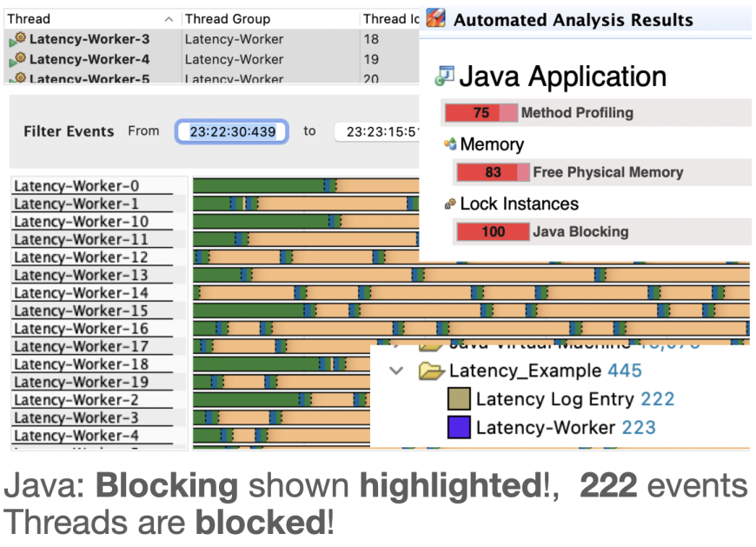The image size is (756, 547).
Task: Toggle the Latency Log Entry color checkbox
Action: click(459, 399)
